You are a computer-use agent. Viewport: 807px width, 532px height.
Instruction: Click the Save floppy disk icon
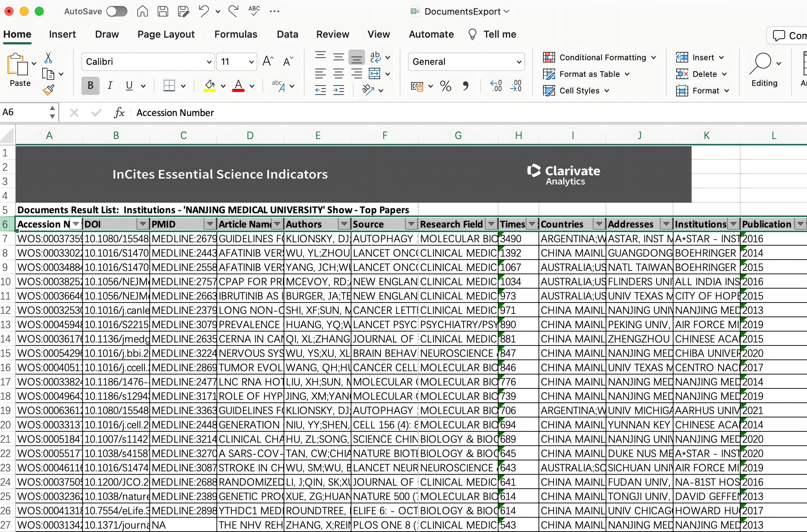163,11
